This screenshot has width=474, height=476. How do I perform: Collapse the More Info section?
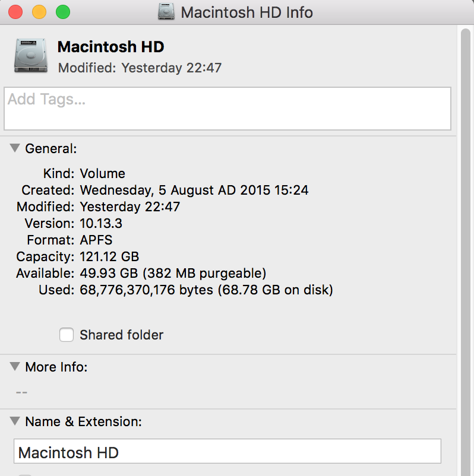[15, 366]
